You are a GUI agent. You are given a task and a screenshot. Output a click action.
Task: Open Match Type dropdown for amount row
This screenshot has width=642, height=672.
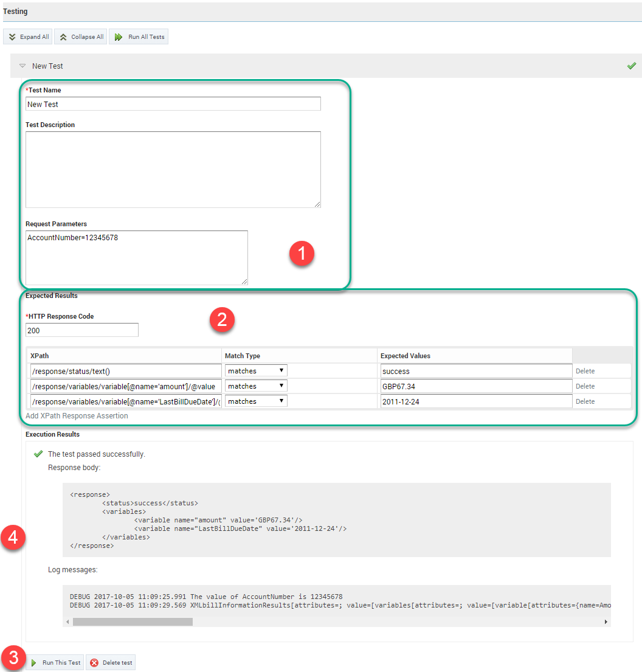tap(256, 386)
